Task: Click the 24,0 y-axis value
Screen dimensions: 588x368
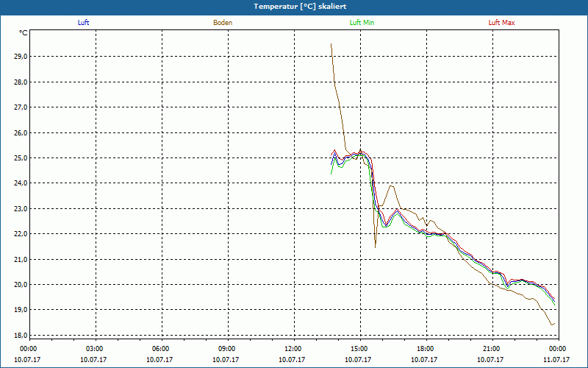Action: (x=21, y=183)
